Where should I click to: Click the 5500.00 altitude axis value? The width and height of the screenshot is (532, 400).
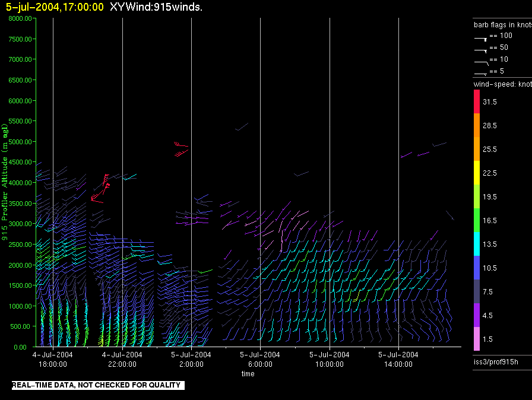pyautogui.click(x=20, y=121)
